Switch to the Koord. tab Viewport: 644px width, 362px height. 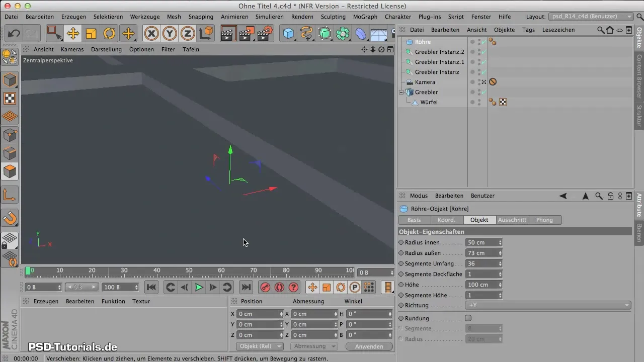[447, 220]
